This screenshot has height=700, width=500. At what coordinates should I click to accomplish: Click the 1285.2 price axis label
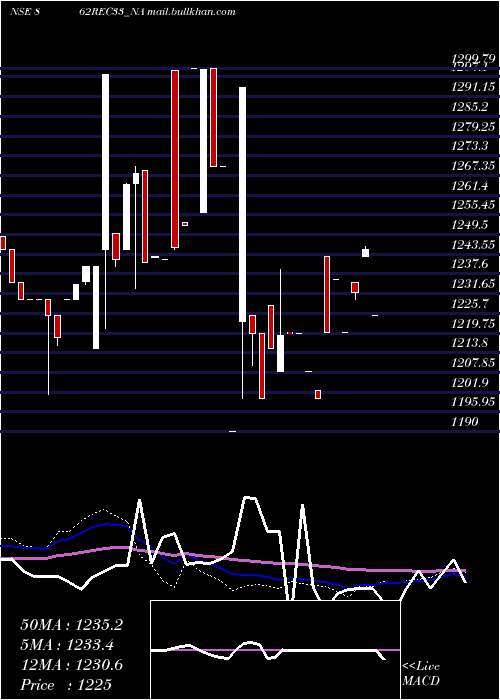tap(470, 107)
